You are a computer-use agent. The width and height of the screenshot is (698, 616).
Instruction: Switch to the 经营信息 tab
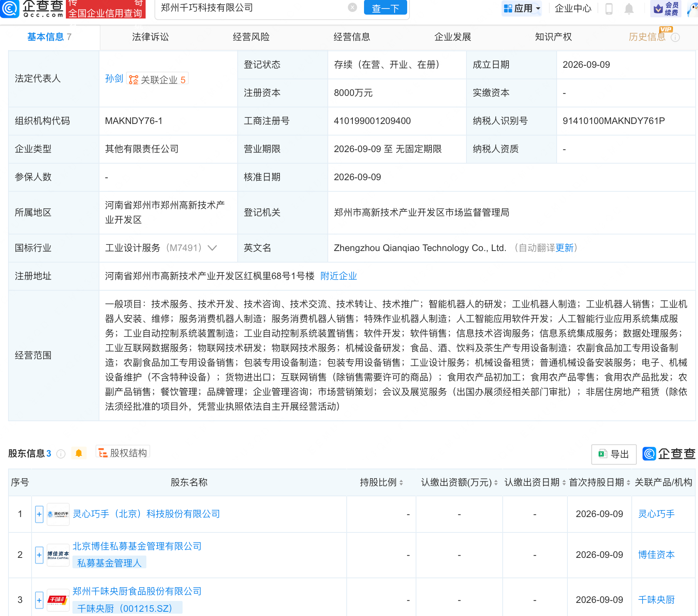tap(352, 37)
